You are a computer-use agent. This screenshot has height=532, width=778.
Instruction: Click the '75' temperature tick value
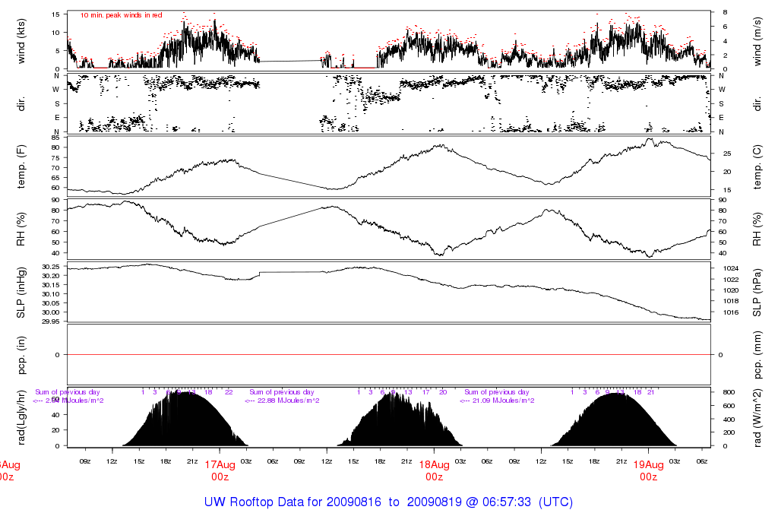click(x=55, y=158)
